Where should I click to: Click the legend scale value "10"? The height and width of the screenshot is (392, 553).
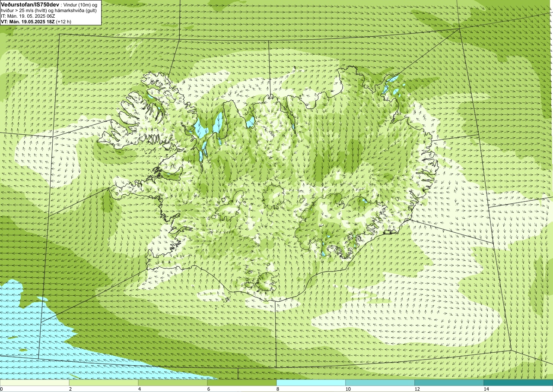(x=348, y=389)
